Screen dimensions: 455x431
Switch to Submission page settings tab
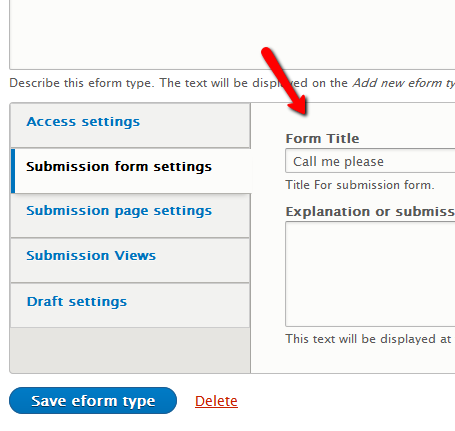(119, 211)
